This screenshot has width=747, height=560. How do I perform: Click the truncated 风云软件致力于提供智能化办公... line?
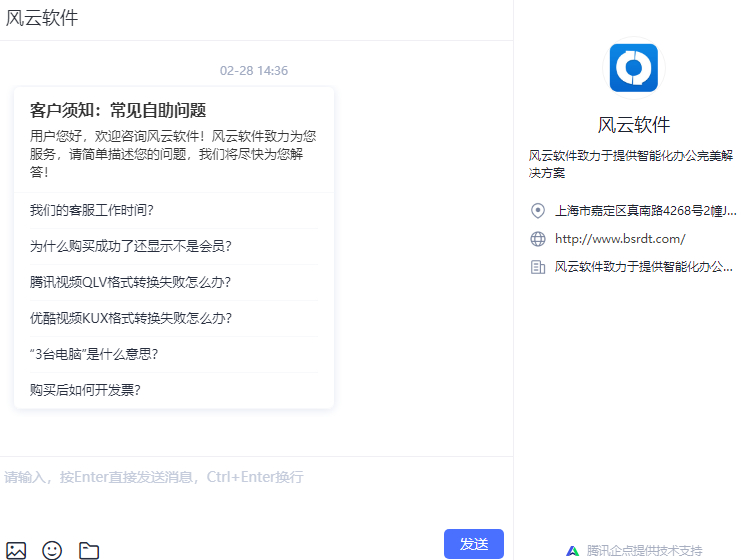[643, 267]
